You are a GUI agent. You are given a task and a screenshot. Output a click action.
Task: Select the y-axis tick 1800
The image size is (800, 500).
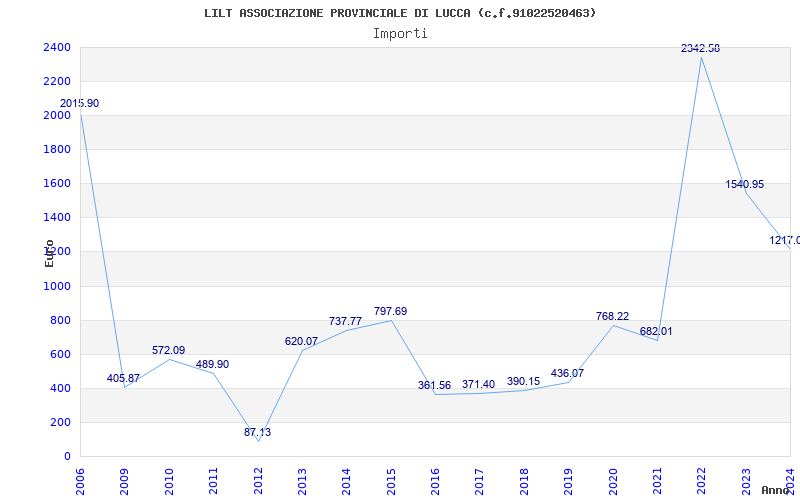[57, 149]
